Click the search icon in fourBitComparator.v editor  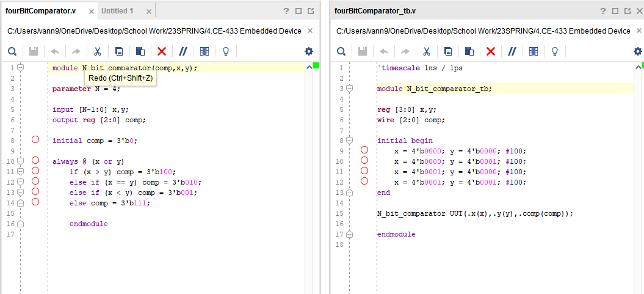coord(12,51)
